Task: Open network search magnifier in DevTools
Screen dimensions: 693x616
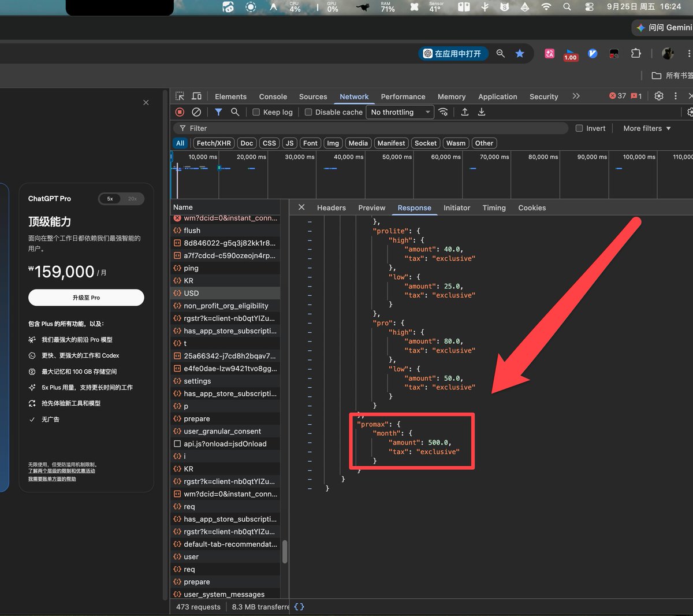Action: point(235,112)
